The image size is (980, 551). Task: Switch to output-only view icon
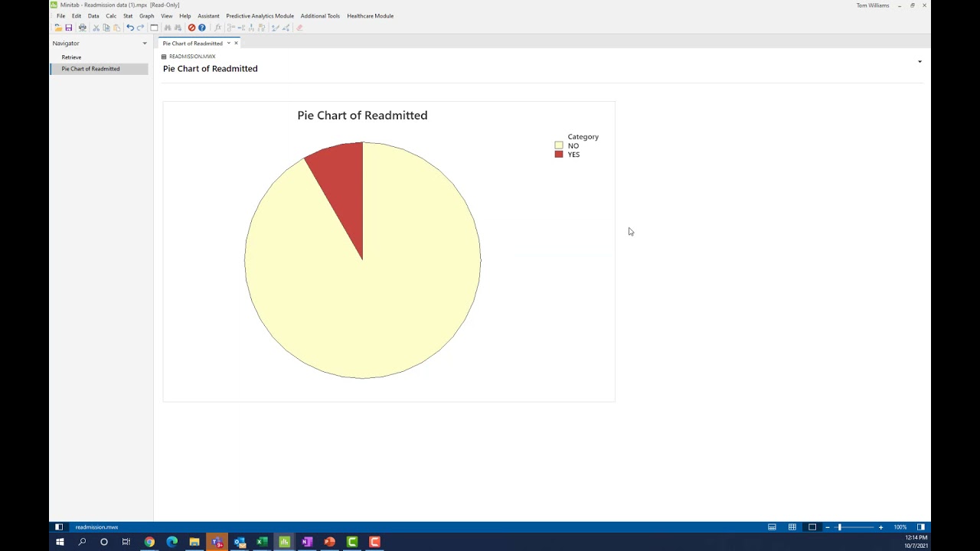812,527
